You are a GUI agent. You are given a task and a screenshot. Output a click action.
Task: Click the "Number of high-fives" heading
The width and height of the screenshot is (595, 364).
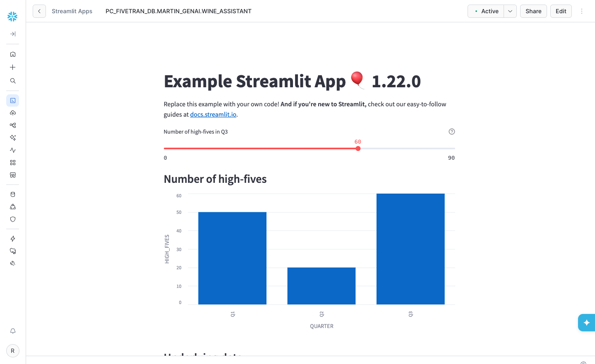point(215,179)
